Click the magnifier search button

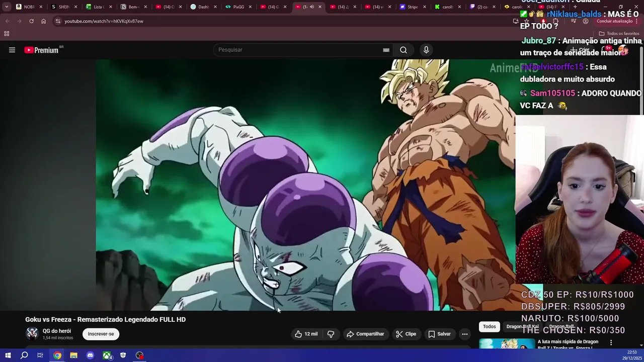click(403, 50)
